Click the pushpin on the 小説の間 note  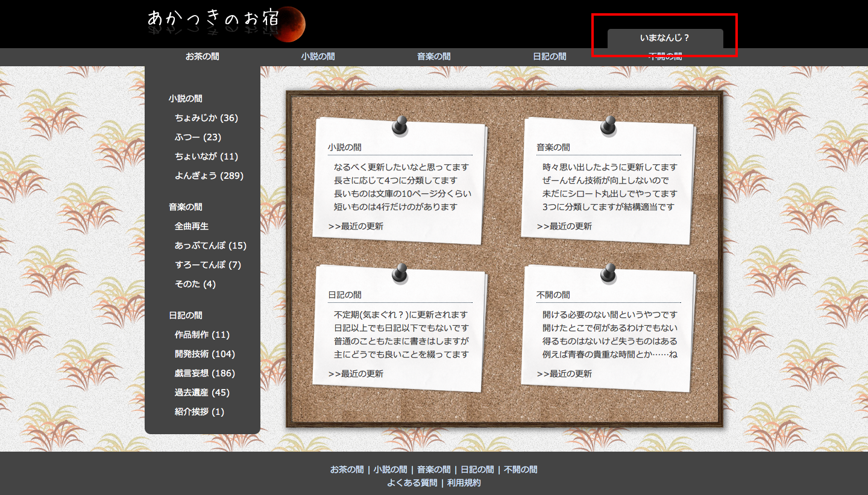coord(400,126)
